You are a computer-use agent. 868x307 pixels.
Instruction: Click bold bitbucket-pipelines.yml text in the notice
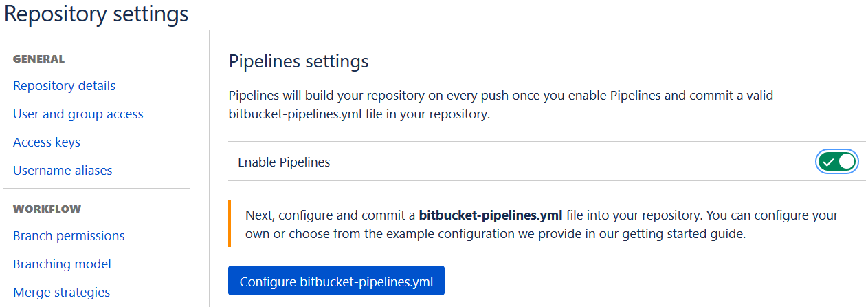tap(491, 215)
